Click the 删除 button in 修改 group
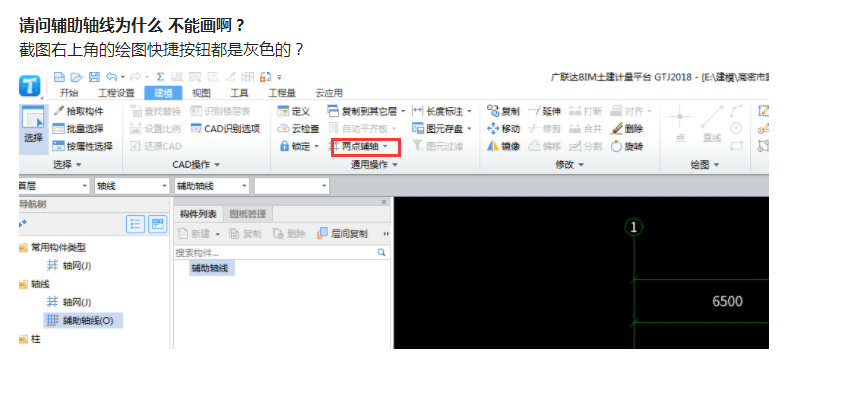Screen dimensions: 848x393 tap(627, 129)
